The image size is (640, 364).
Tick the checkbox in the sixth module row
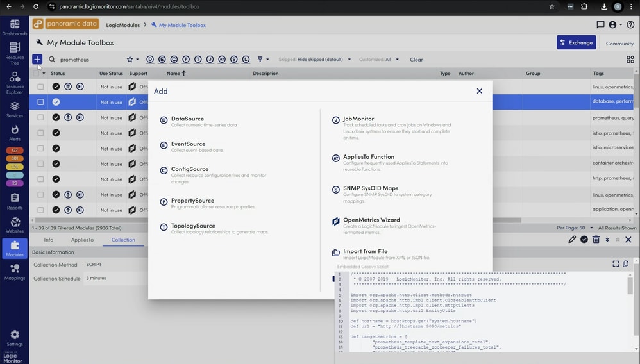click(x=40, y=163)
